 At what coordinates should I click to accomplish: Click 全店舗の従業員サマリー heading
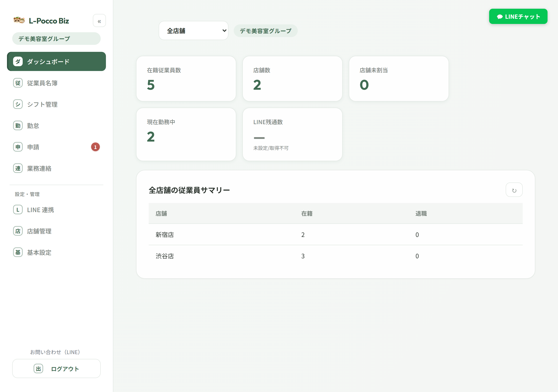189,190
